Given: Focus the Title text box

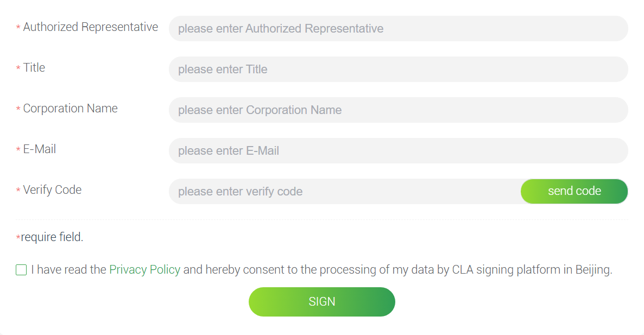Looking at the screenshot, I should (x=398, y=69).
